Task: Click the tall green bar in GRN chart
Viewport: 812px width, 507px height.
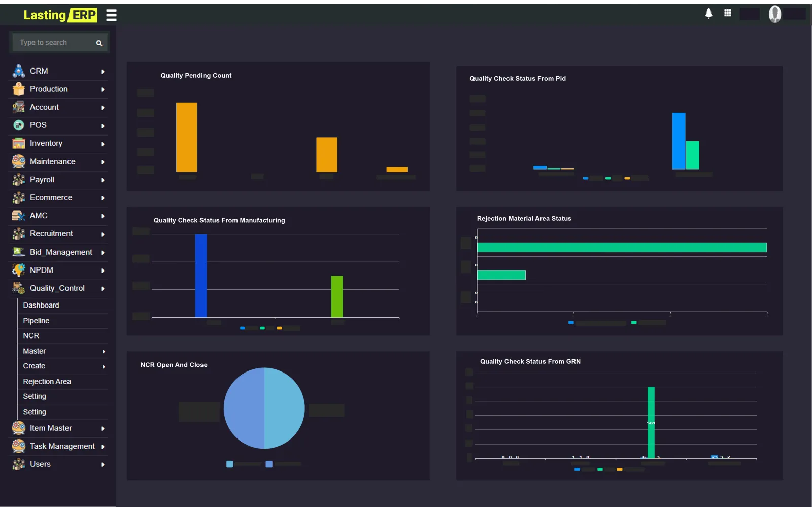Action: (651, 422)
